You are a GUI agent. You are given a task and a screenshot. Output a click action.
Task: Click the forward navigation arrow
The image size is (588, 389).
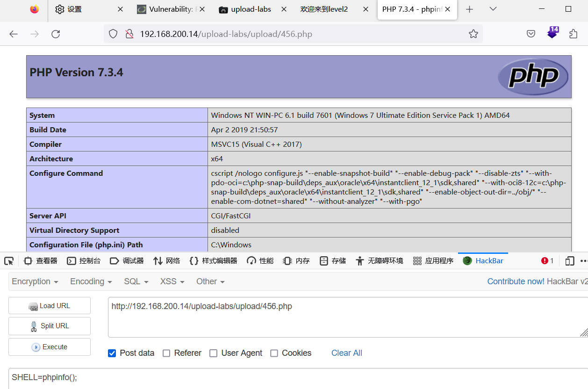point(35,34)
